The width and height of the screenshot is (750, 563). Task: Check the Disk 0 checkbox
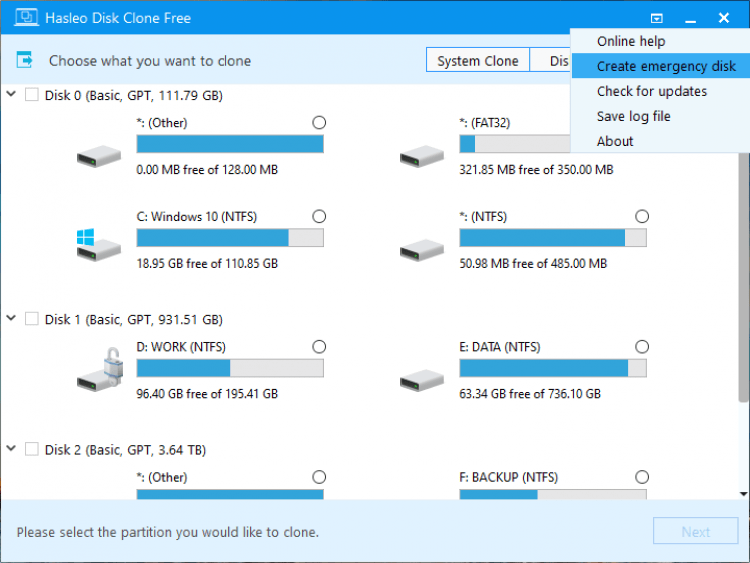click(x=32, y=96)
